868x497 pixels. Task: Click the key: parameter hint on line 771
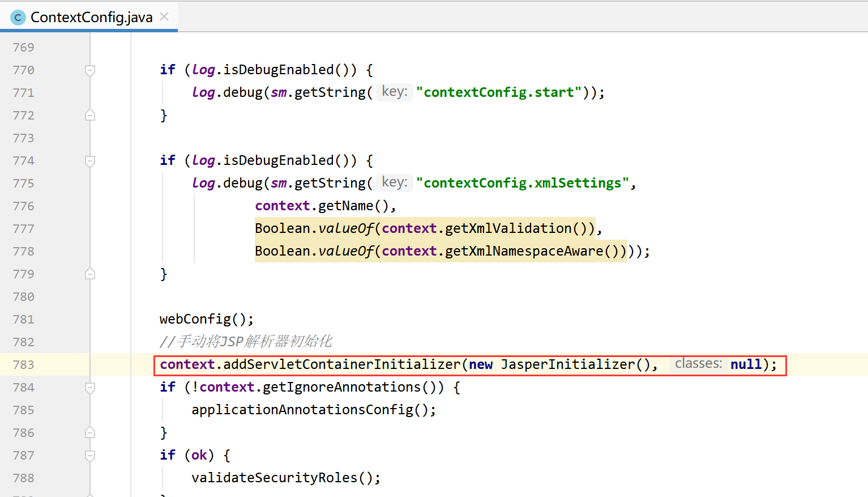coord(395,92)
